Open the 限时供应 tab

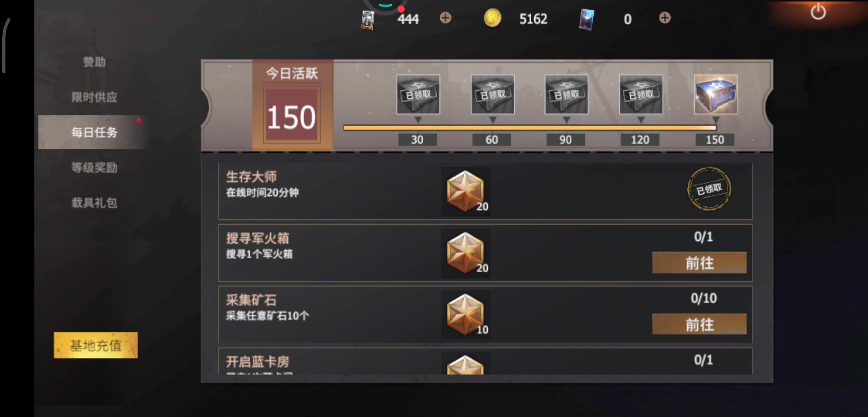pyautogui.click(x=94, y=97)
